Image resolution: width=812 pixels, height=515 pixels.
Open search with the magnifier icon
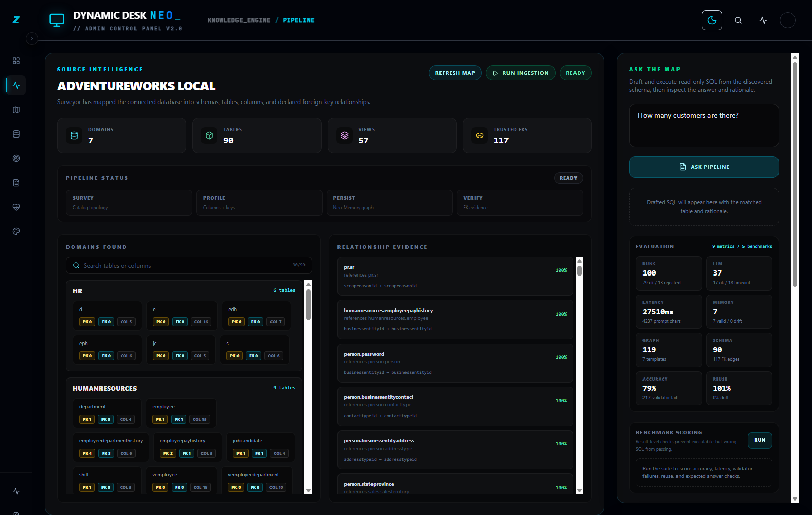[x=738, y=20]
